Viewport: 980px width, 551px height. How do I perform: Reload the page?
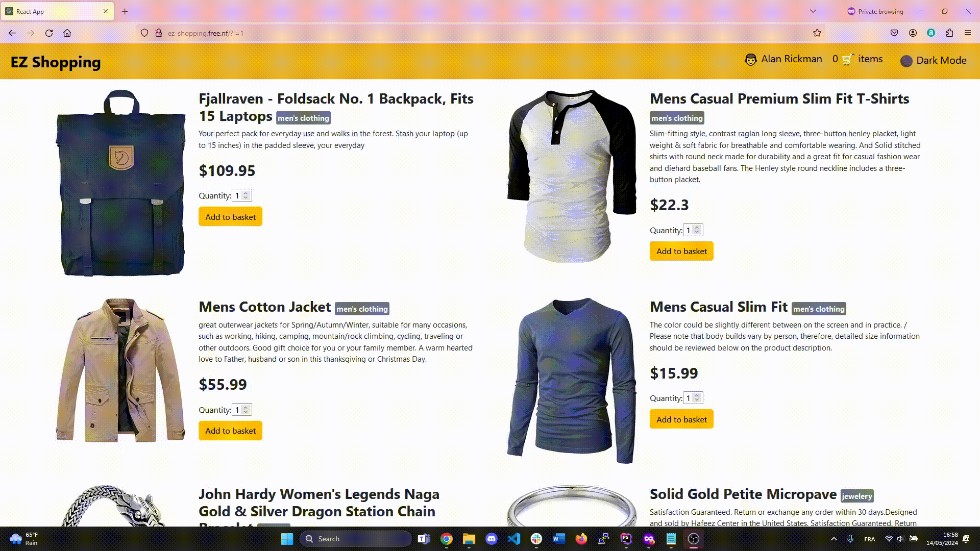[49, 33]
